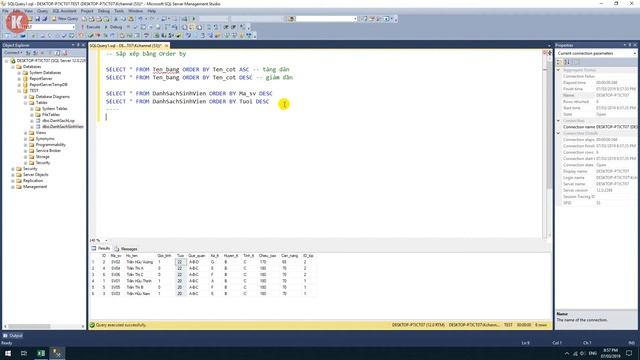The height and width of the screenshot is (360, 640).
Task: Open the notification center icon in taskbar
Action: [x=629, y=353]
